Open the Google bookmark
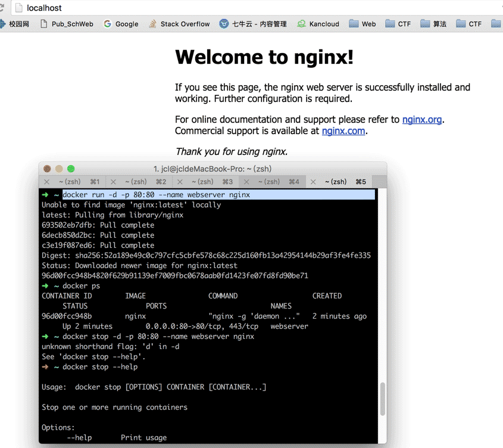Image resolution: width=503 pixels, height=448 pixels. (121, 24)
